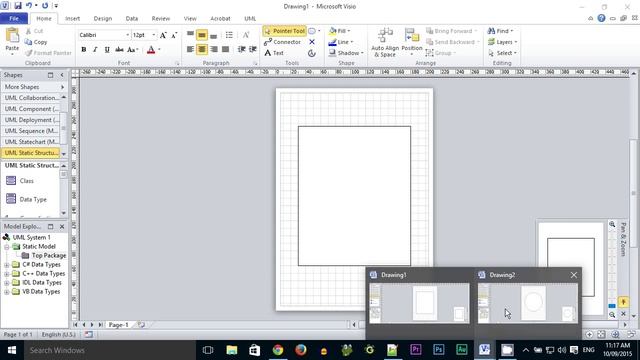Open Visio Help question mark icon
Screen dimensions: 640x360
coord(601,18)
